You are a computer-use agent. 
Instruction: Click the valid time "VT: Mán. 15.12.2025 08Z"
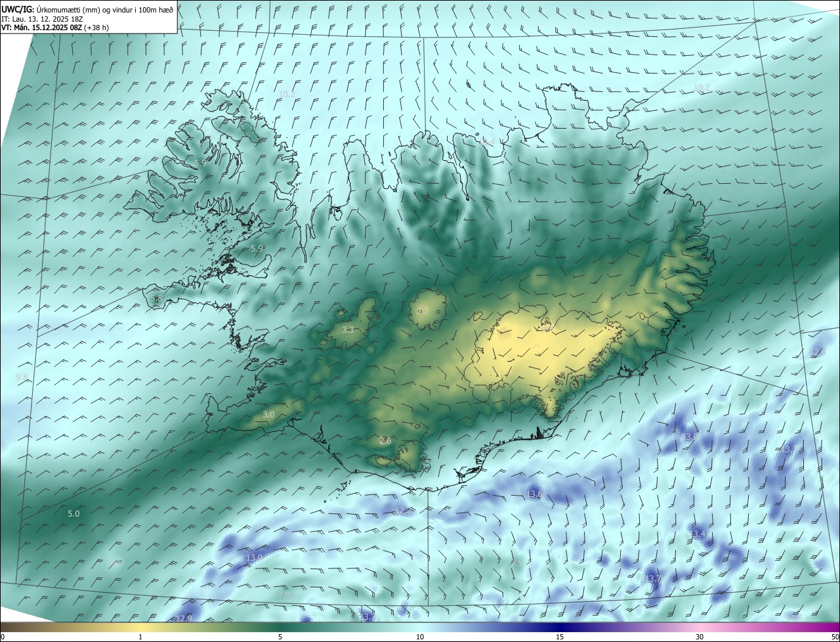(x=41, y=28)
